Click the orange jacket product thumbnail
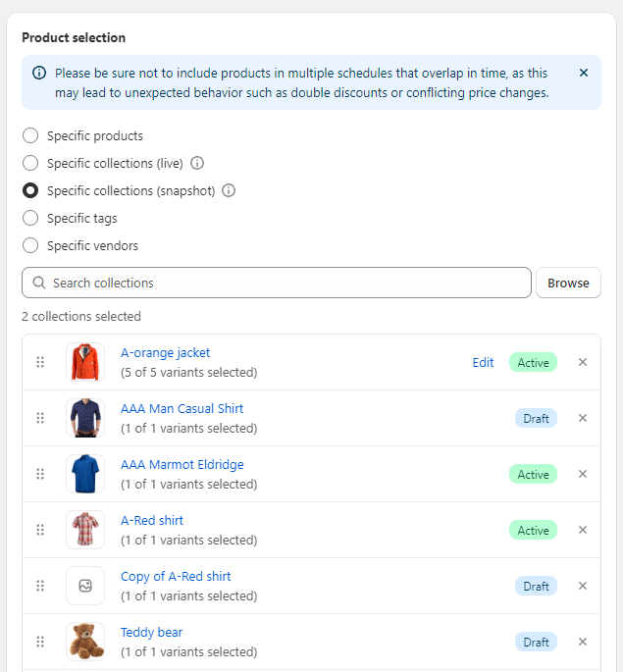623x672 pixels. pyautogui.click(x=85, y=362)
